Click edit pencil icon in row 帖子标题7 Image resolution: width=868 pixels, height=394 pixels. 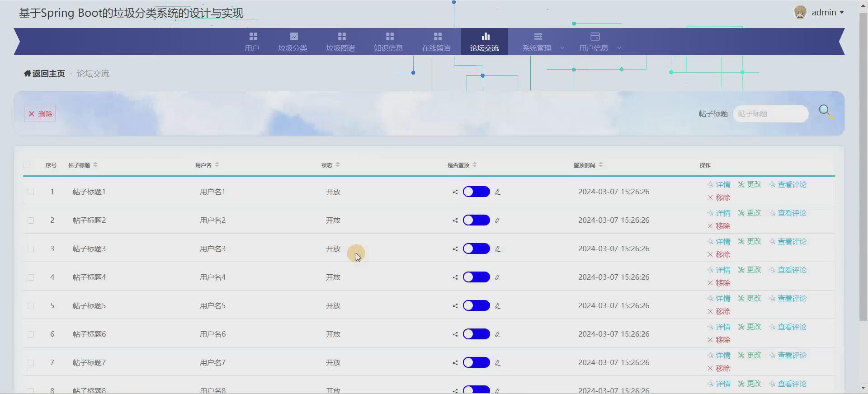point(498,363)
